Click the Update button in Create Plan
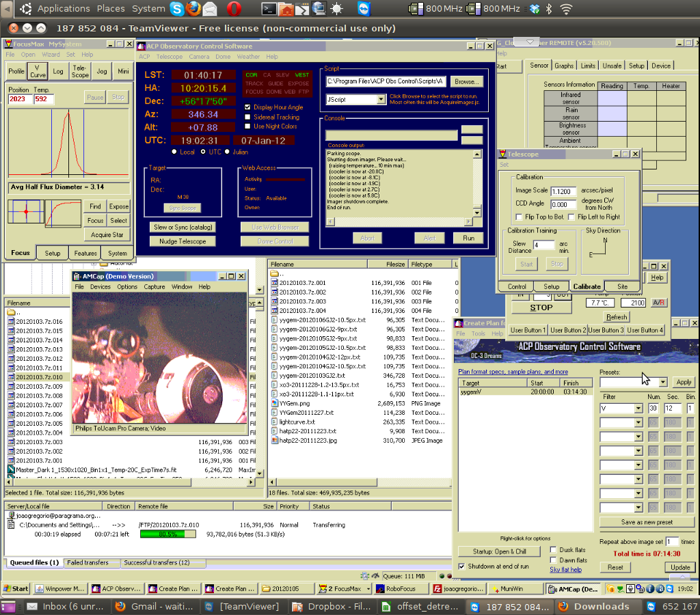700x615 pixels. point(680,567)
